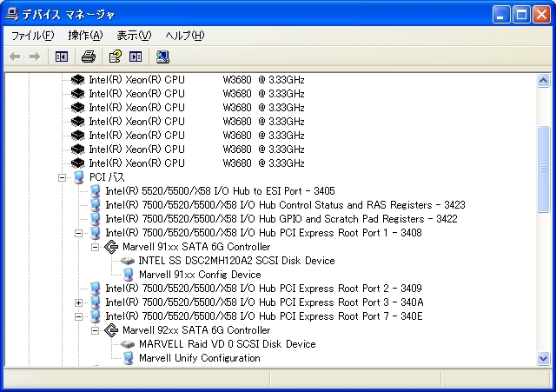Click the MARVELL Raid VD 0 disk icon
556x392 pixels.
click(128, 344)
